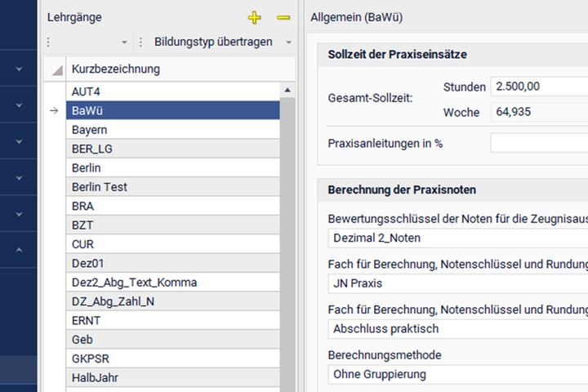Image resolution: width=588 pixels, height=392 pixels.
Task: Open the Bewertungsschlüssel field showing Dezimal 2_Noten
Action: tap(457, 238)
